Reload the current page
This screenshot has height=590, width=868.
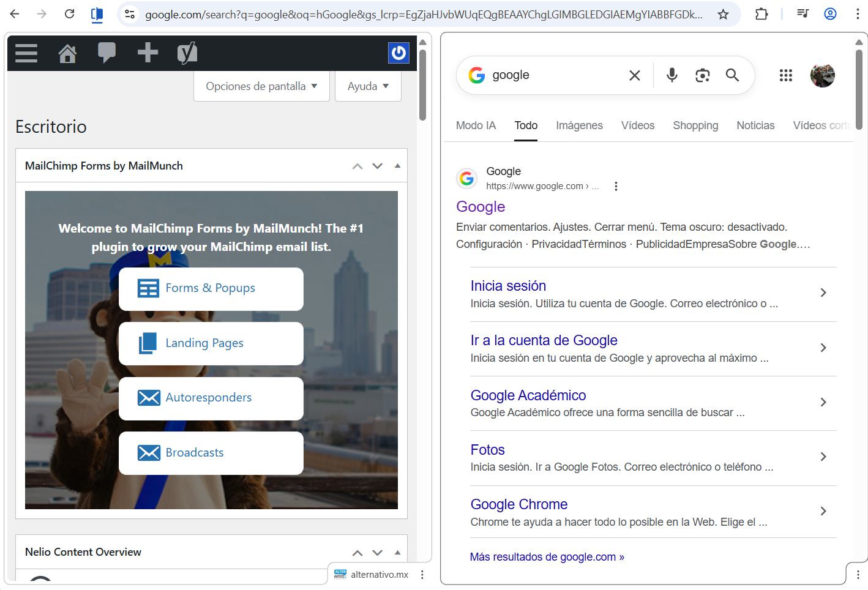coord(69,13)
